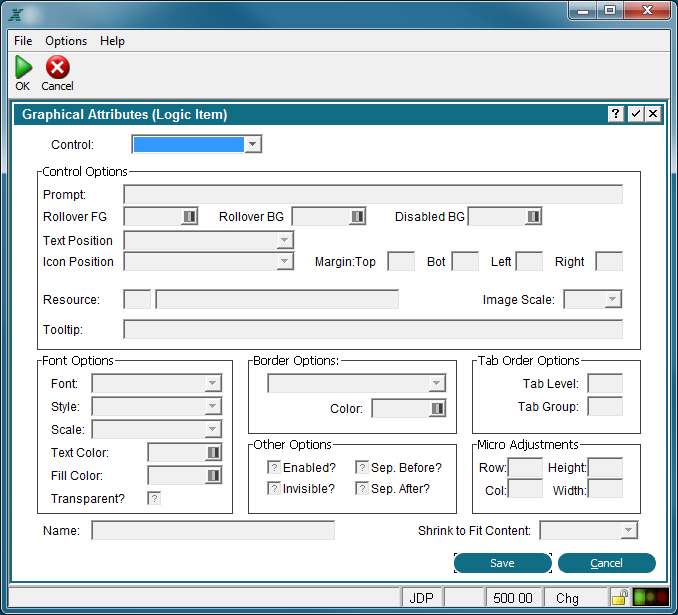678x615 pixels.
Task: Toggle the Invisible? checkbox
Action: click(274, 488)
